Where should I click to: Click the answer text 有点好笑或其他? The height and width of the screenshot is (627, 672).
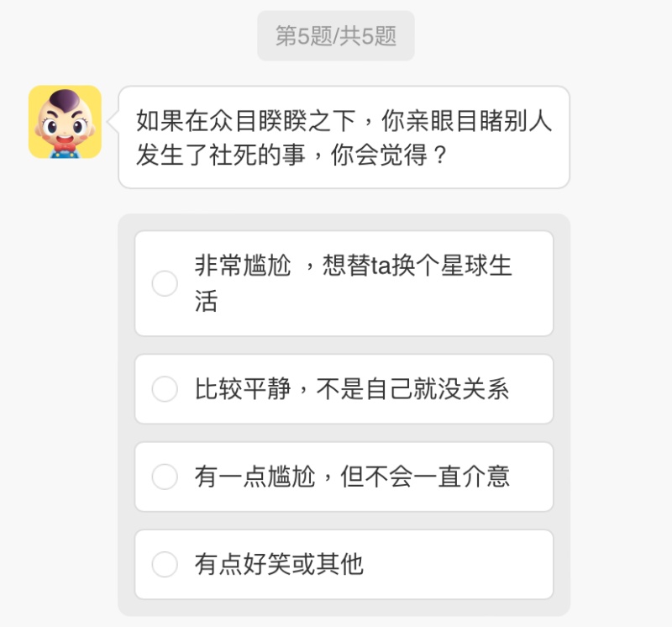pyautogui.click(x=279, y=564)
